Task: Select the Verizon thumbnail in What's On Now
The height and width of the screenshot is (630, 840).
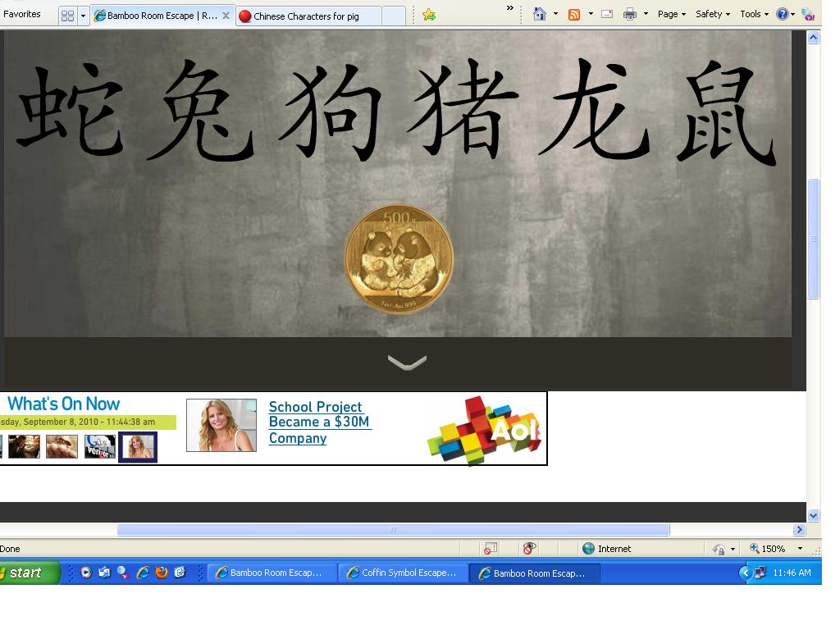Action: 99,446
